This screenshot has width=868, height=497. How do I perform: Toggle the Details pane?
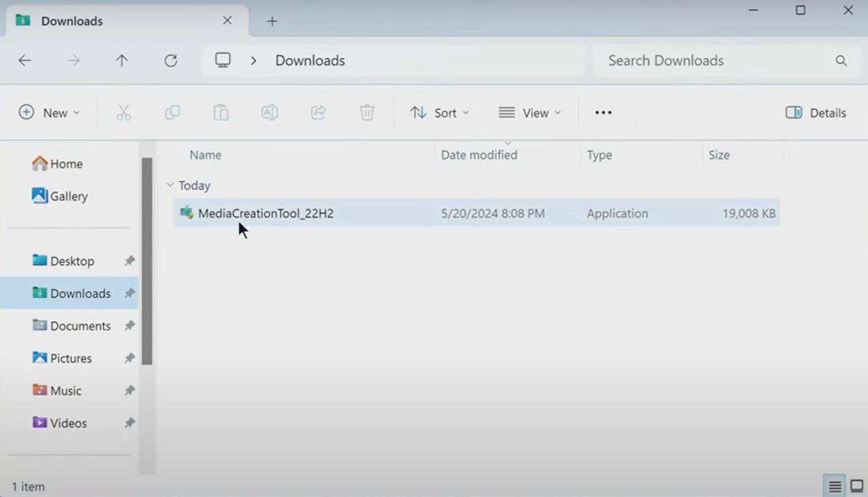815,112
